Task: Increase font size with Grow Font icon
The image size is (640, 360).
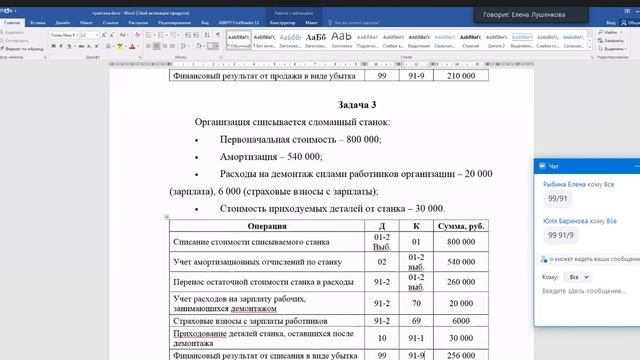Action: [104, 35]
